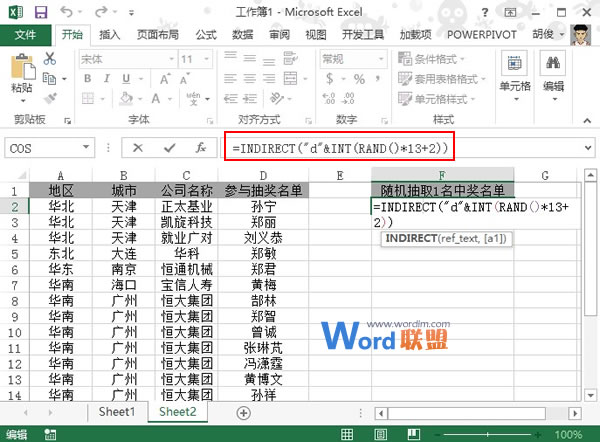Toggle align text left
This screenshot has width=600, height=442.
[x=230, y=79]
